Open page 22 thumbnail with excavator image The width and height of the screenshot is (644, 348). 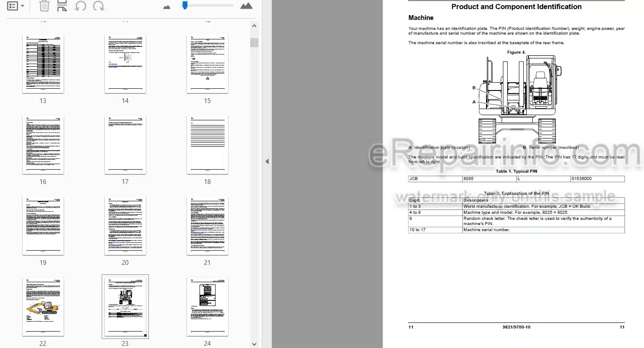pyautogui.click(x=43, y=307)
